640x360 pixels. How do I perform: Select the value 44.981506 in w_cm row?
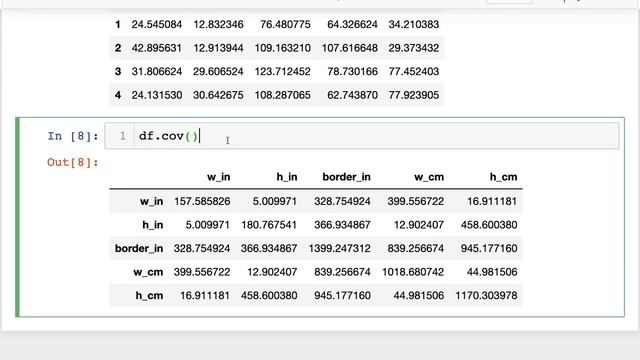(492, 272)
